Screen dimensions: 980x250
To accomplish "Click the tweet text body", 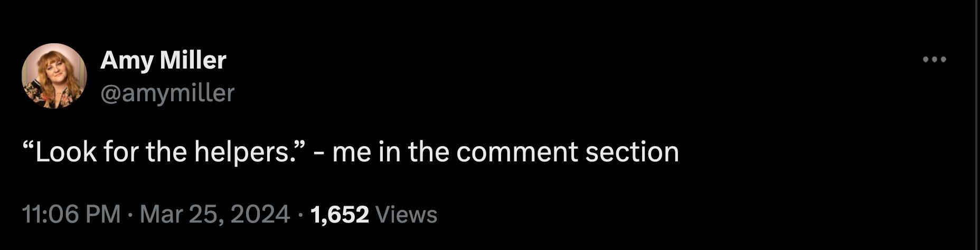I will [x=351, y=152].
